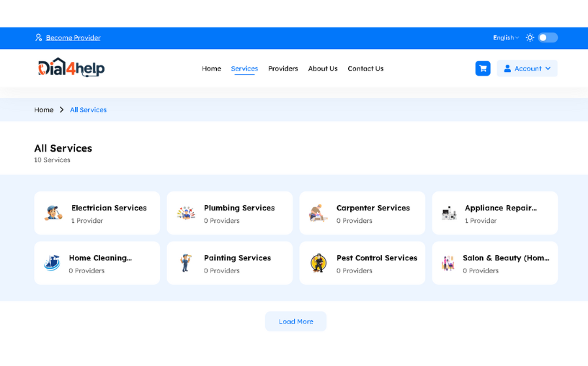Click the Painting Services icon
This screenshot has height=366, width=588.
[x=186, y=263]
